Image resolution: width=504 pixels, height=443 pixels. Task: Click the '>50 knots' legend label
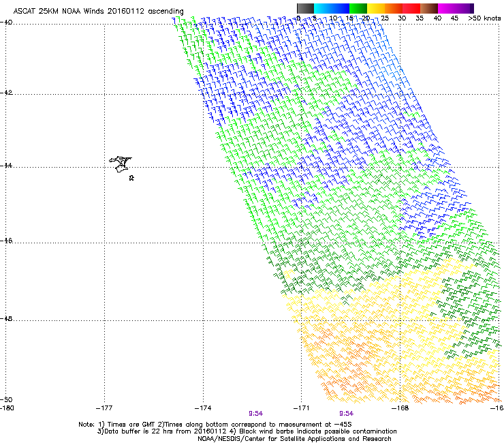coord(484,18)
